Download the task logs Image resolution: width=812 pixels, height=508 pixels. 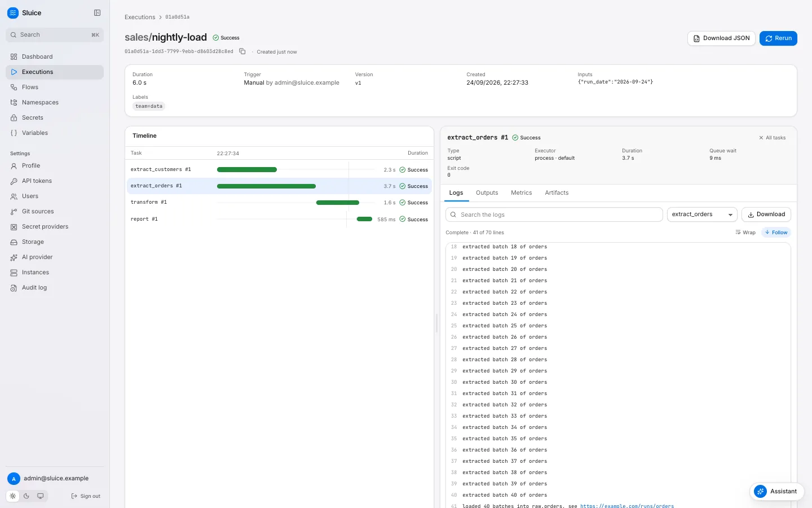click(x=766, y=214)
